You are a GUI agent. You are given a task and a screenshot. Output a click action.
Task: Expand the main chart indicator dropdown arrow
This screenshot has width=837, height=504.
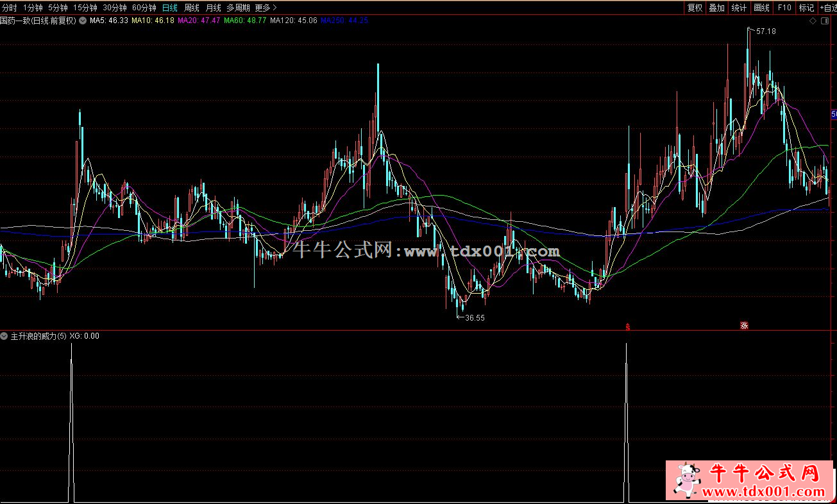click(82, 21)
